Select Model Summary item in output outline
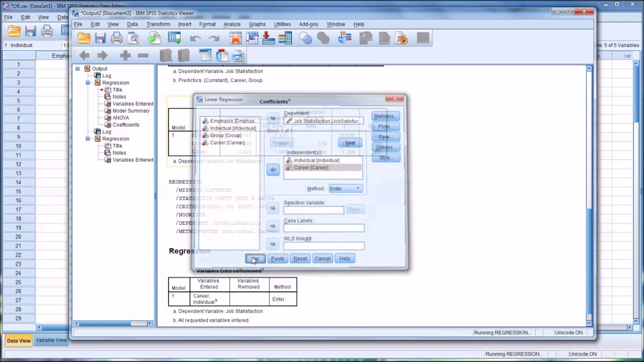644x362 pixels. coord(131,111)
